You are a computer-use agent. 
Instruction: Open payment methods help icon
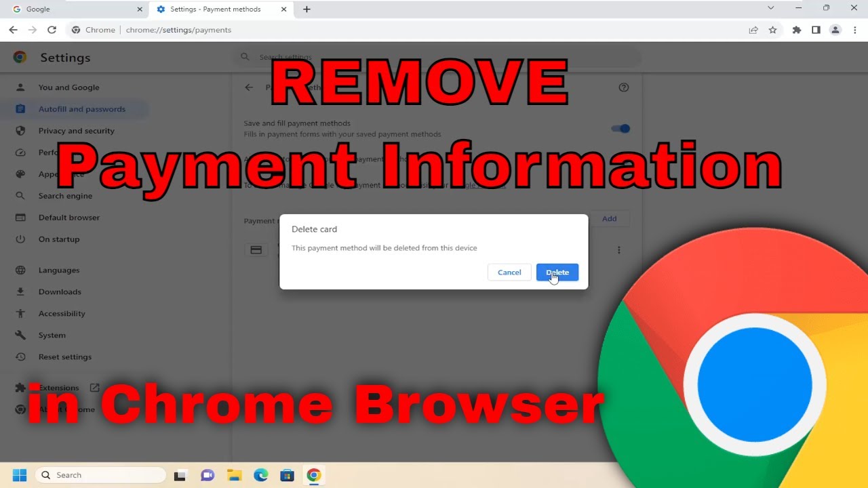(624, 87)
